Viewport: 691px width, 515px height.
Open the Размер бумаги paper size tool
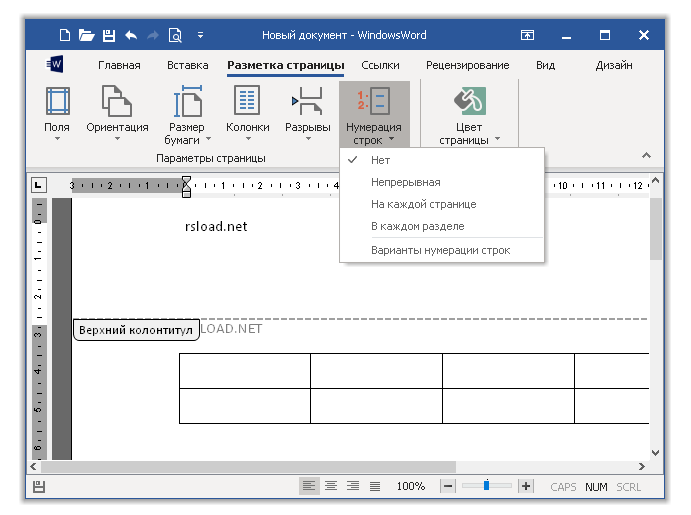pos(187,102)
